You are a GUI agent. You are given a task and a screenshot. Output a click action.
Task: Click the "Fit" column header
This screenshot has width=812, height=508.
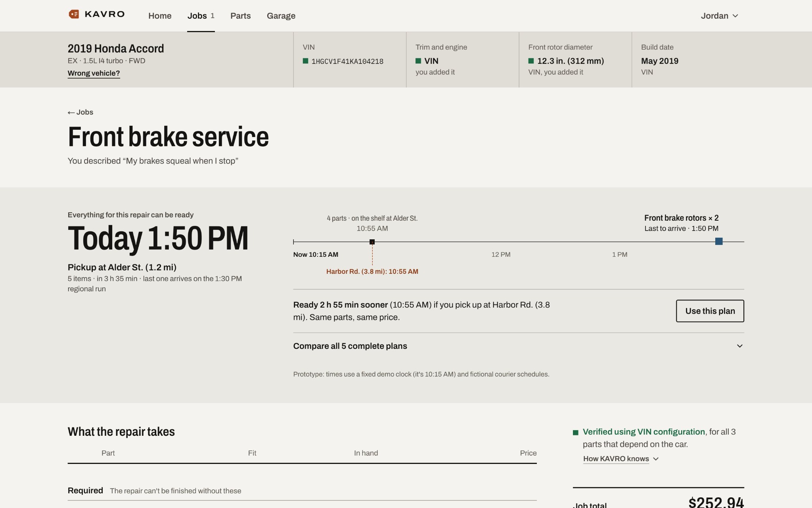click(x=252, y=453)
